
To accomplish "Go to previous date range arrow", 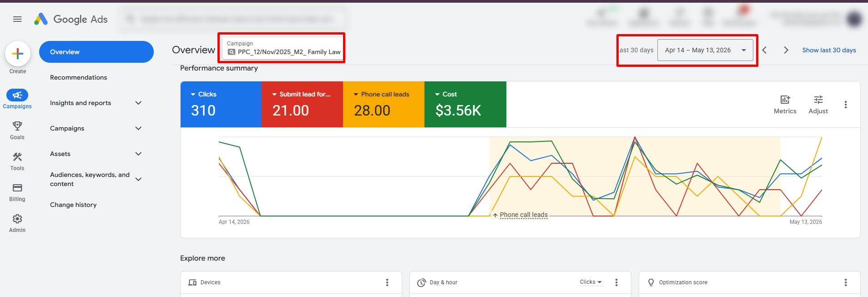I will click(x=765, y=50).
